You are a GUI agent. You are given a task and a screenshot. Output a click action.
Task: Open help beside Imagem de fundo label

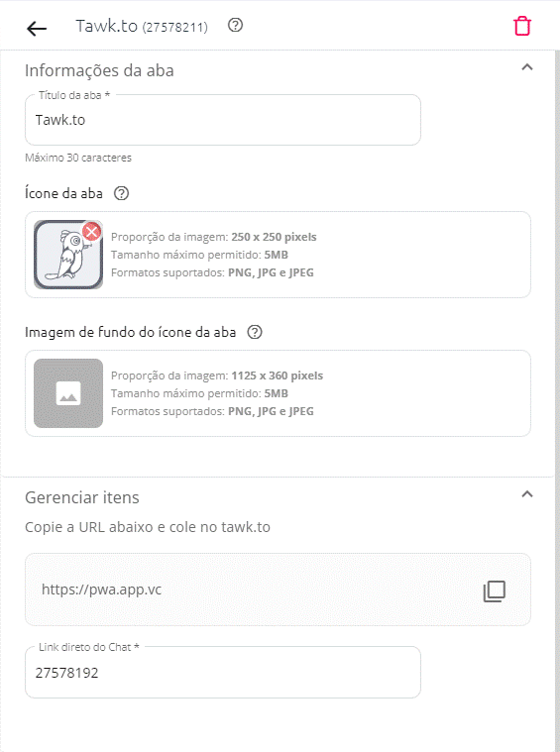(255, 332)
